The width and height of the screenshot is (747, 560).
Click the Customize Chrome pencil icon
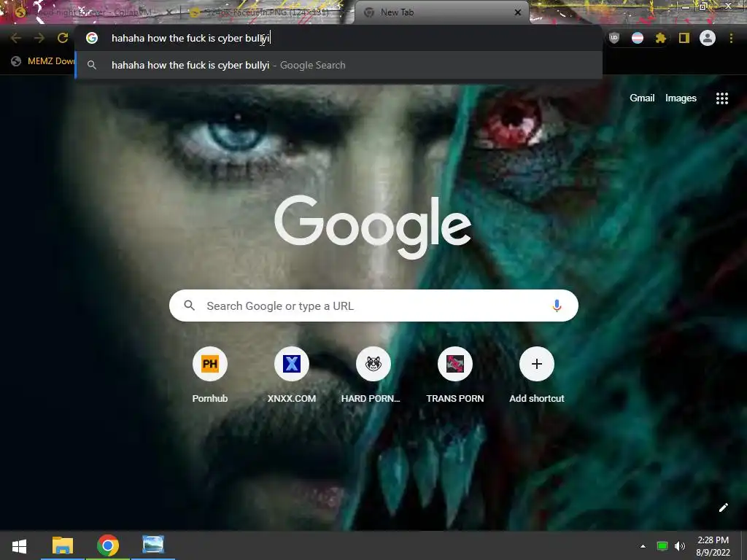[723, 507]
